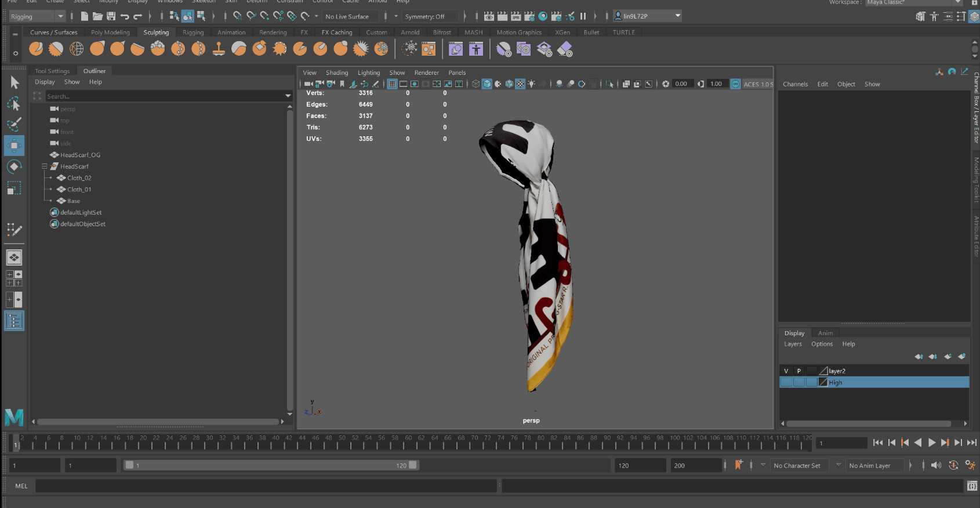Screen dimensions: 980x508
Task: Choose the Lasso Select tool
Action: click(x=14, y=104)
